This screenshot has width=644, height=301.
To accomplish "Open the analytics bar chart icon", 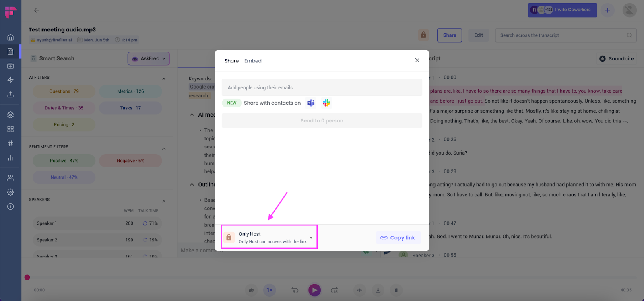I will tap(10, 158).
